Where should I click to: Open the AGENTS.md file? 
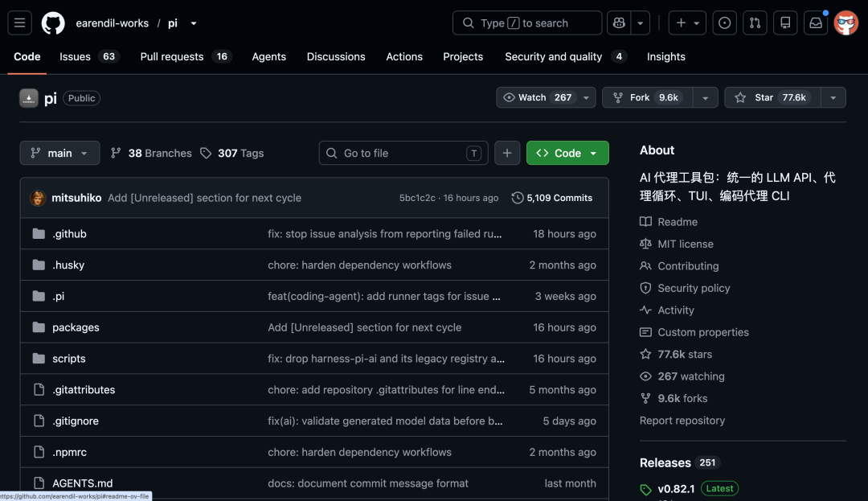(83, 483)
